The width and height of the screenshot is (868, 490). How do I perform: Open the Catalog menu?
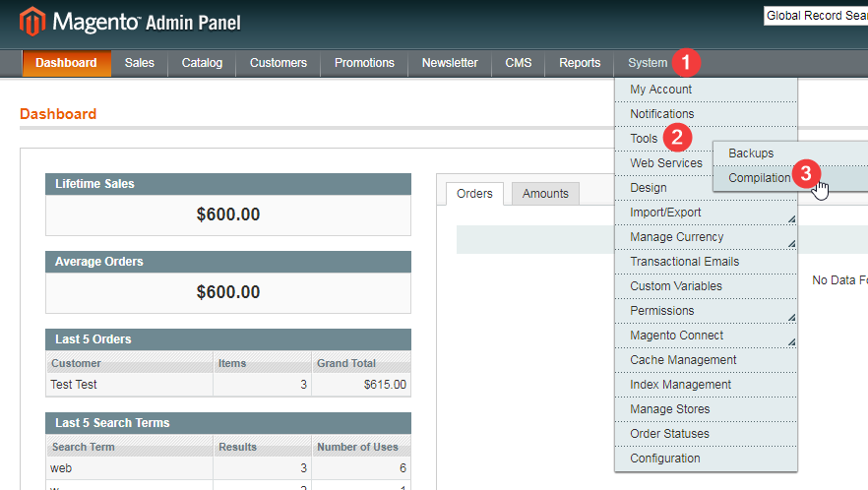click(x=202, y=63)
